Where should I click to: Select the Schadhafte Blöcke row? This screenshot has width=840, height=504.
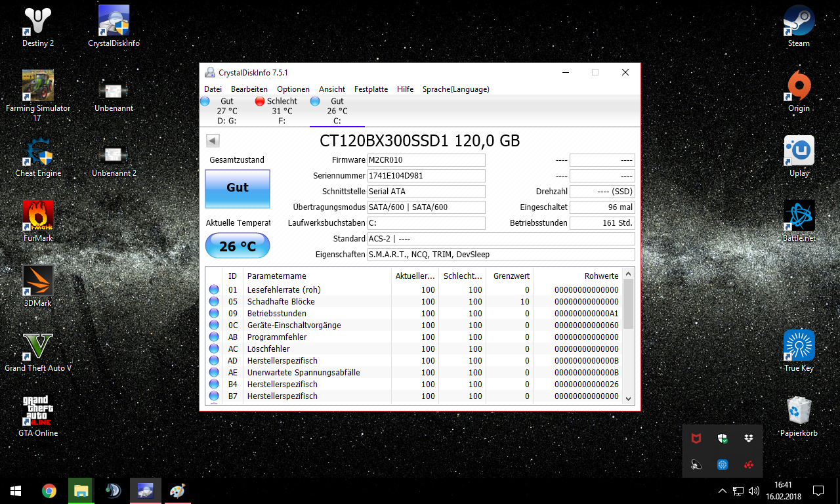click(414, 302)
